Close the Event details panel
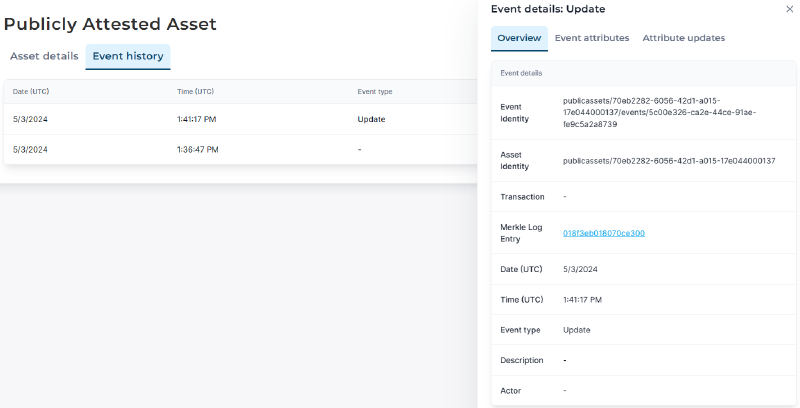Viewport: 800px width, 408px height. [x=789, y=9]
